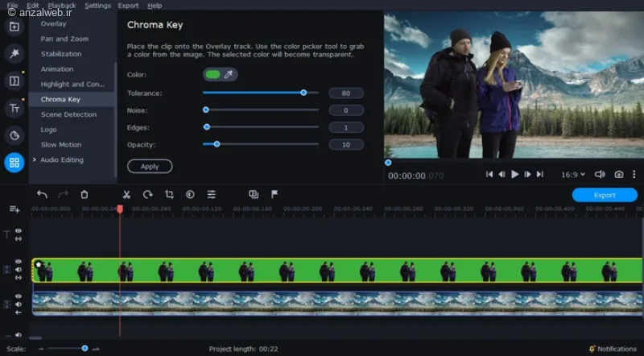Delete clip with trash icon

point(85,194)
